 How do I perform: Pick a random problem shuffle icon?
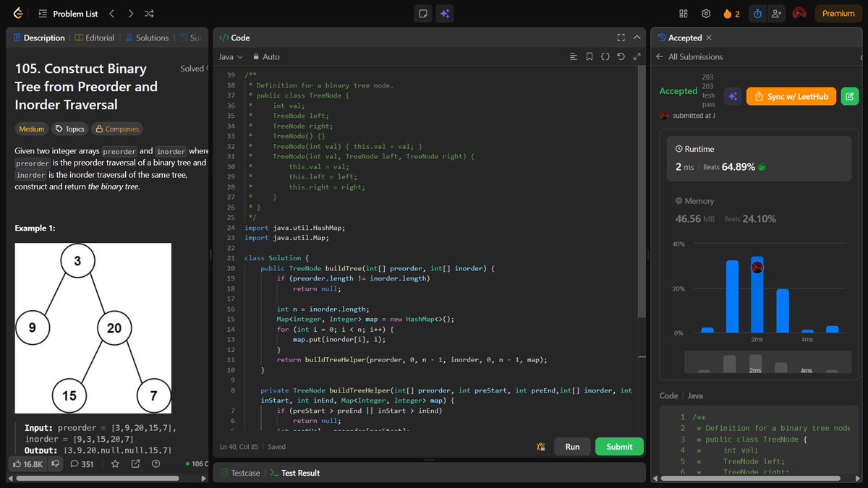pyautogui.click(x=149, y=13)
